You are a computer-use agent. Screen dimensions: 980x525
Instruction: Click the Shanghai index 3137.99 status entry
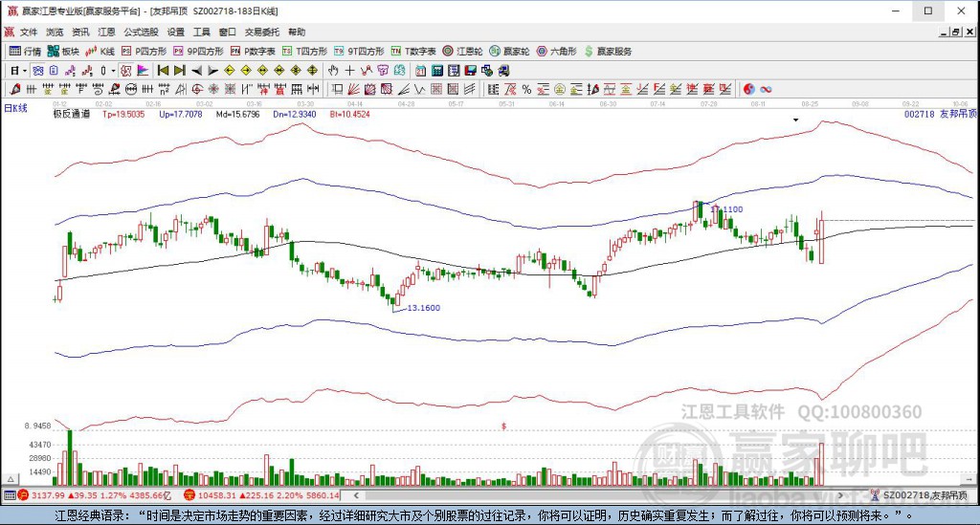click(x=95, y=495)
